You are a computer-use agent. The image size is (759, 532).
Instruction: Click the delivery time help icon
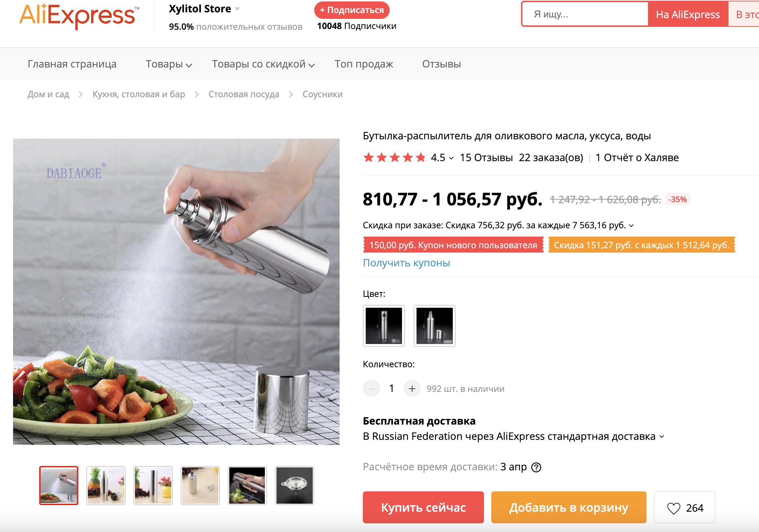point(536,467)
